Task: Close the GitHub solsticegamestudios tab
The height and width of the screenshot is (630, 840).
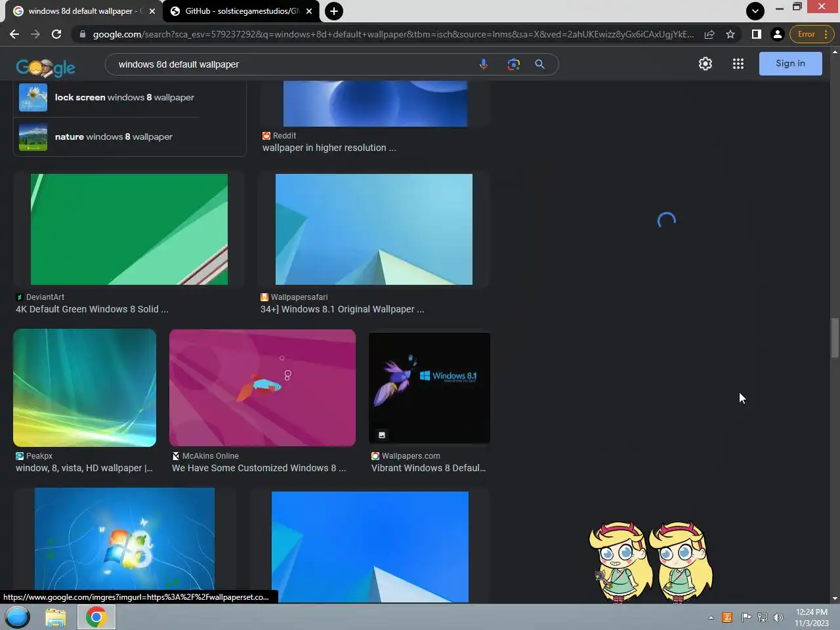Action: [x=309, y=11]
